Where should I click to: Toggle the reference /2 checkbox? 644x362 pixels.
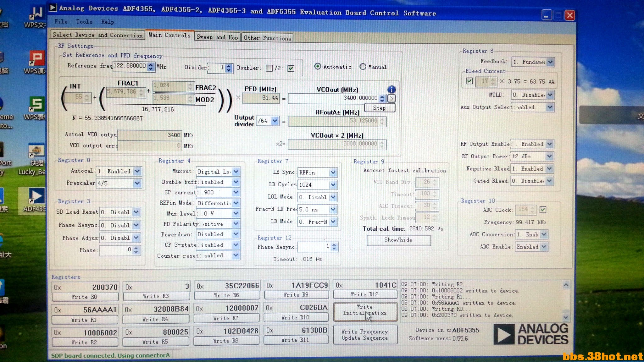click(291, 68)
